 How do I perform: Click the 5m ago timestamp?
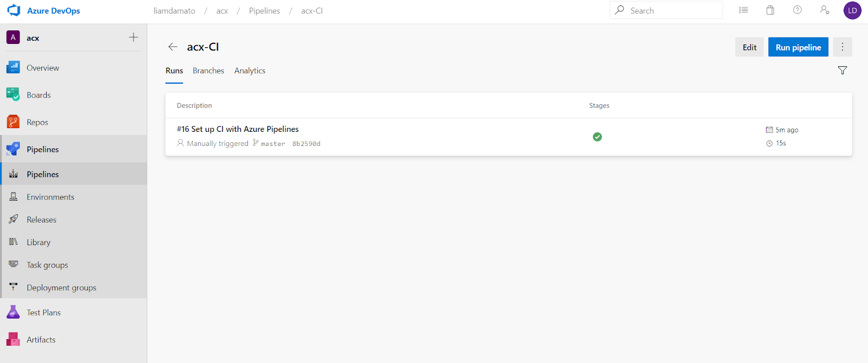click(x=787, y=130)
